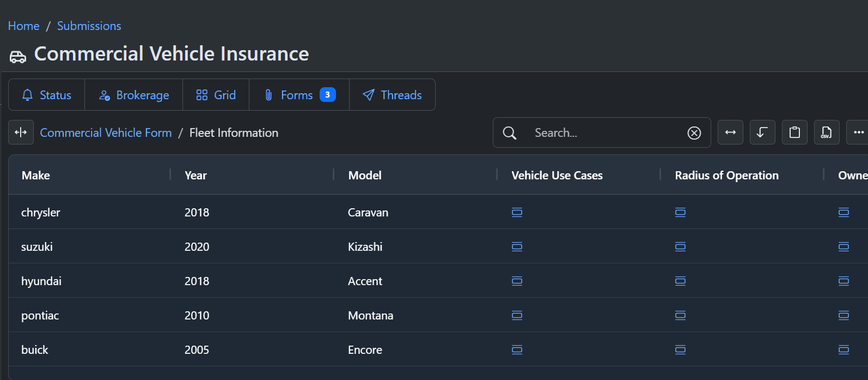Select the suzuki make cell
868x380 pixels.
(90, 246)
